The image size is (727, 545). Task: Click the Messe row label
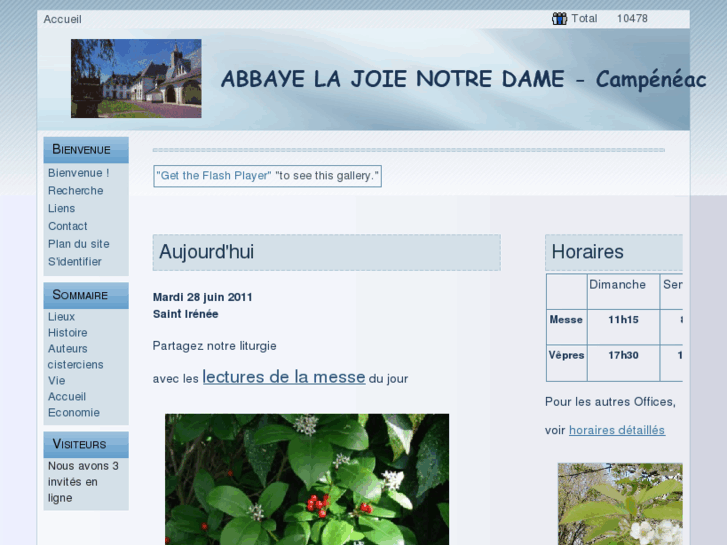pyautogui.click(x=567, y=327)
